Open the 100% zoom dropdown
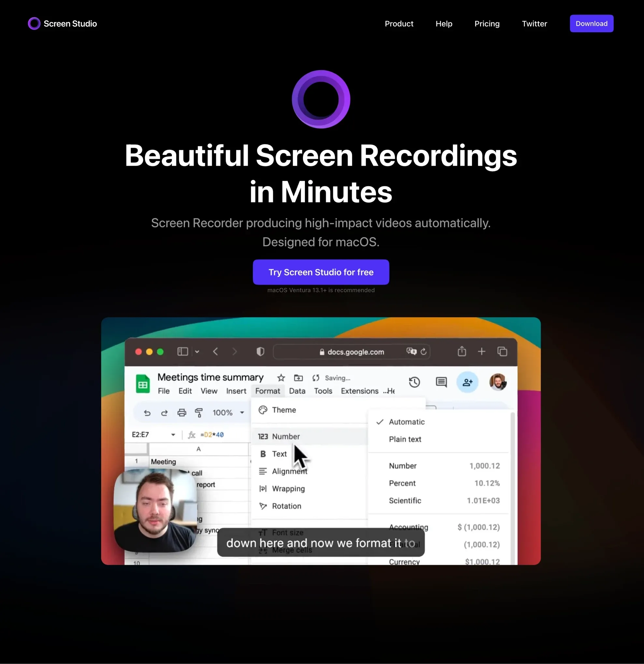644x664 pixels. pos(228,413)
